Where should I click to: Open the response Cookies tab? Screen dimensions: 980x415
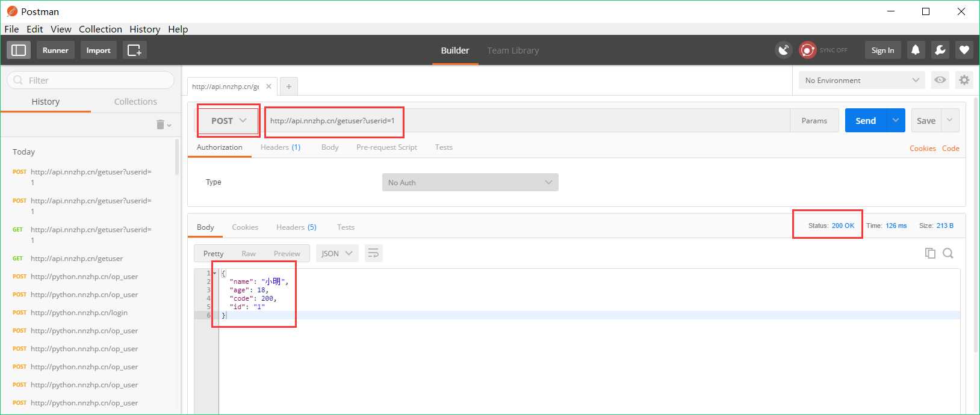[x=245, y=227]
